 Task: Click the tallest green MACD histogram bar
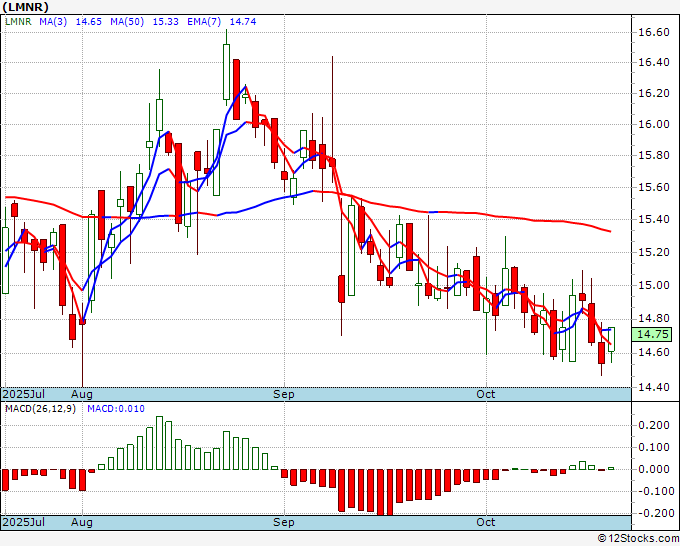159,443
